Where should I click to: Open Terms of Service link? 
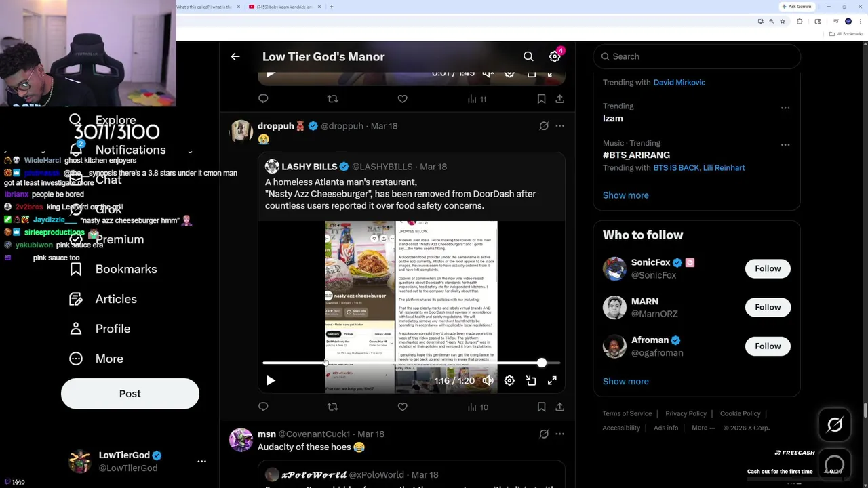click(627, 414)
